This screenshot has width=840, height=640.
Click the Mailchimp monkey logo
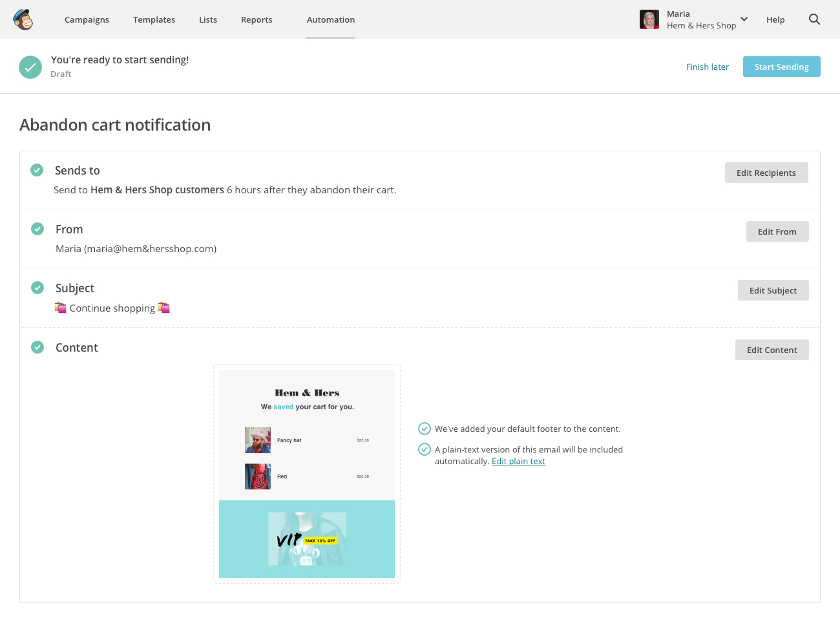point(23,19)
